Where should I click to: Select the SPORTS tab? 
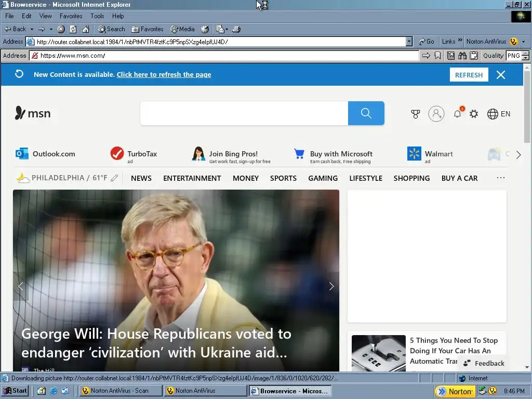pos(283,178)
